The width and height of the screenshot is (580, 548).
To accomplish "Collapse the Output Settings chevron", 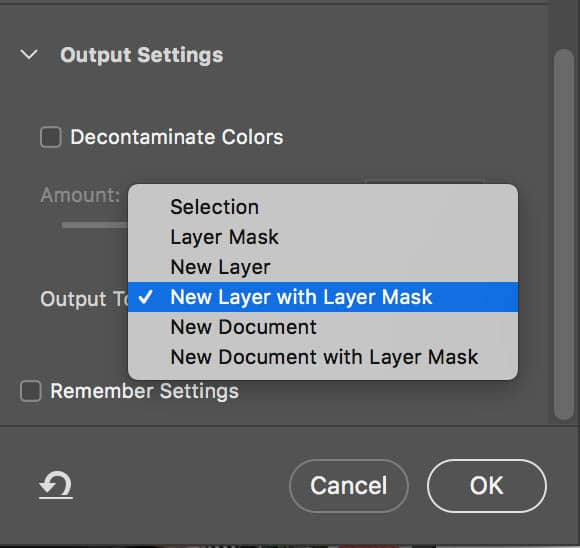I will pos(29,55).
